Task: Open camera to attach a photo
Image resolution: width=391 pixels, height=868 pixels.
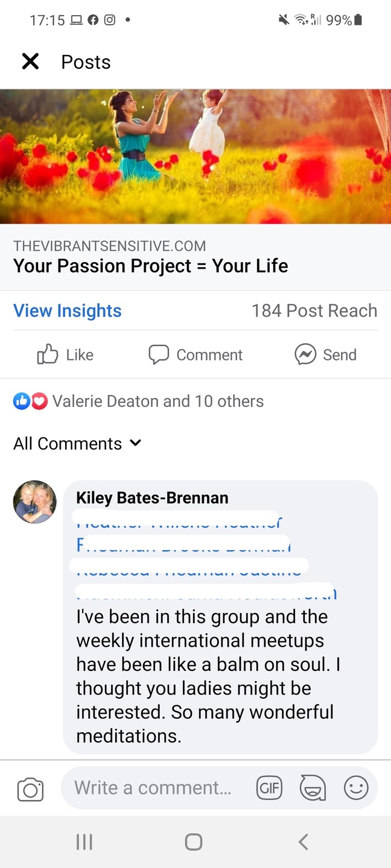Action: click(x=30, y=789)
